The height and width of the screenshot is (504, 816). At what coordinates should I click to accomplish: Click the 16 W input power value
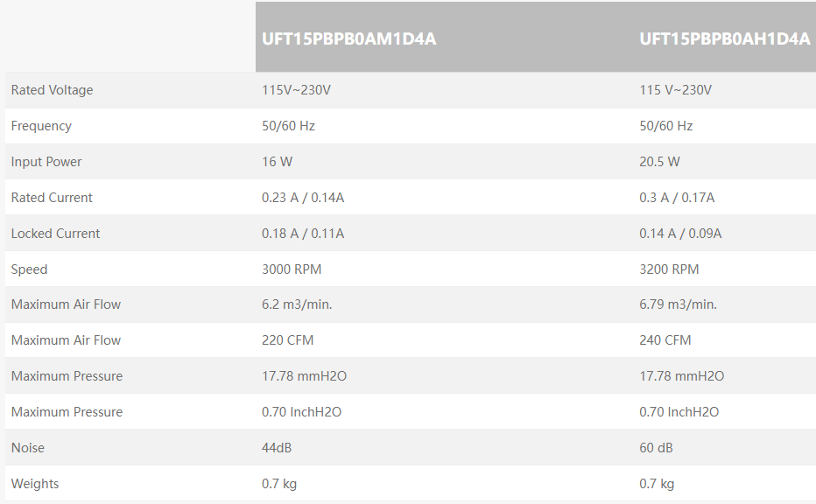pos(277,162)
